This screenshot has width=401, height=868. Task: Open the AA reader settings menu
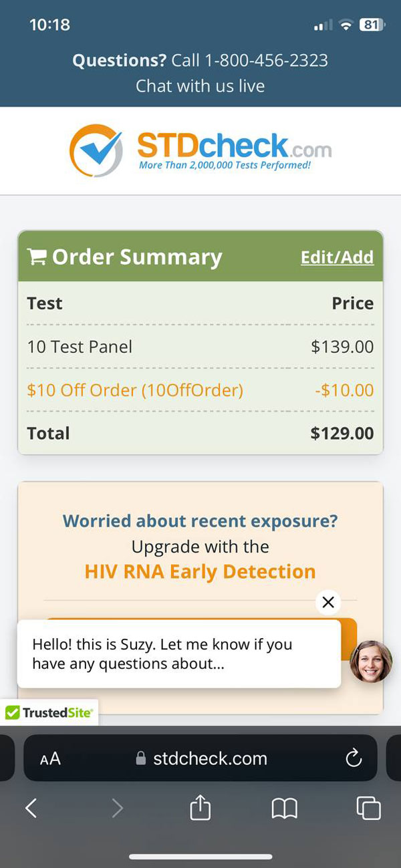[x=50, y=758]
